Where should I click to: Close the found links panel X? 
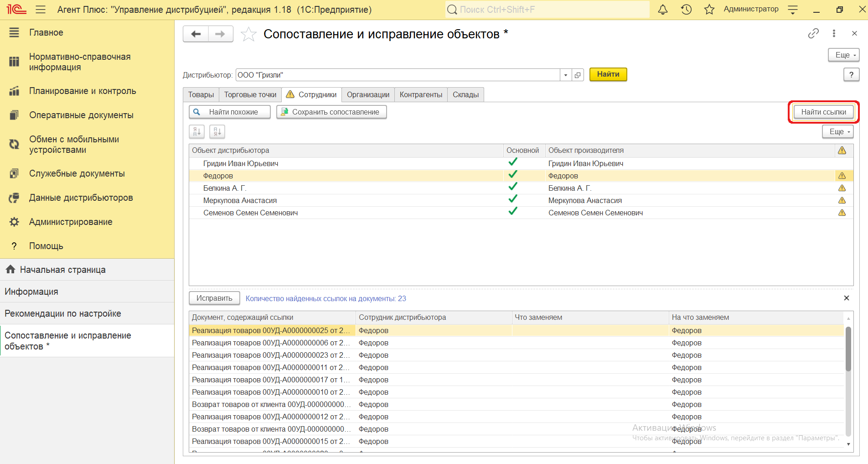[847, 298]
